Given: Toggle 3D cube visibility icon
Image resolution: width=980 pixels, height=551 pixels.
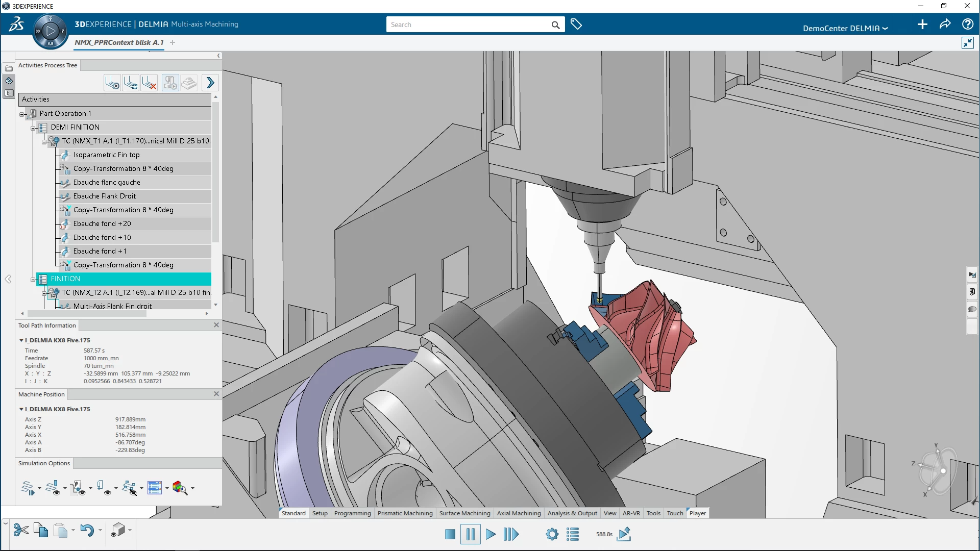Looking at the screenshot, I should pyautogui.click(x=117, y=530).
